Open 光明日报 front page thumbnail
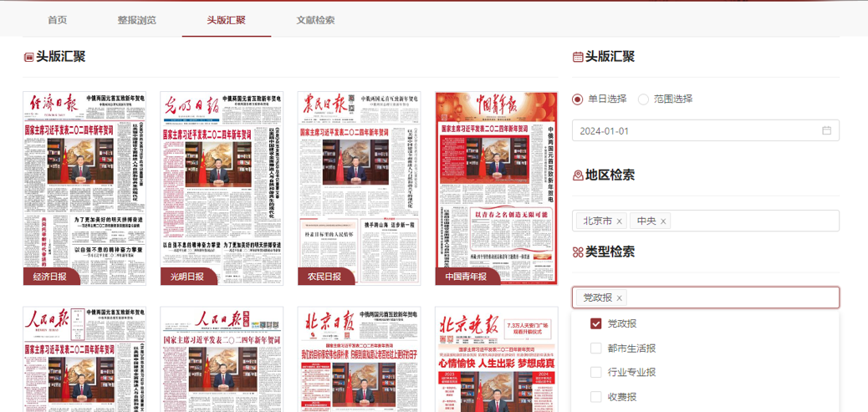The width and height of the screenshot is (868, 412). point(222,189)
